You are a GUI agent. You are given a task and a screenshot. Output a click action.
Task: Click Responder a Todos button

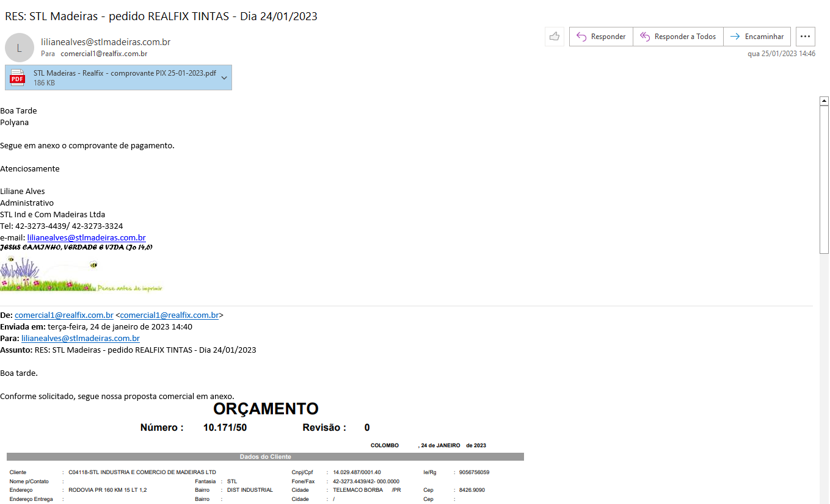pos(678,37)
